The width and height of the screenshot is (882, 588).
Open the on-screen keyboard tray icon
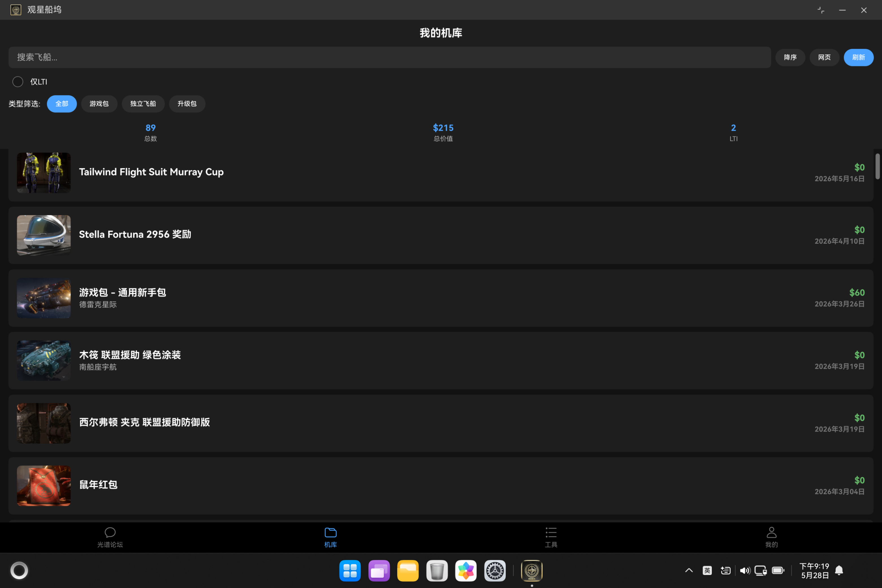click(725, 570)
